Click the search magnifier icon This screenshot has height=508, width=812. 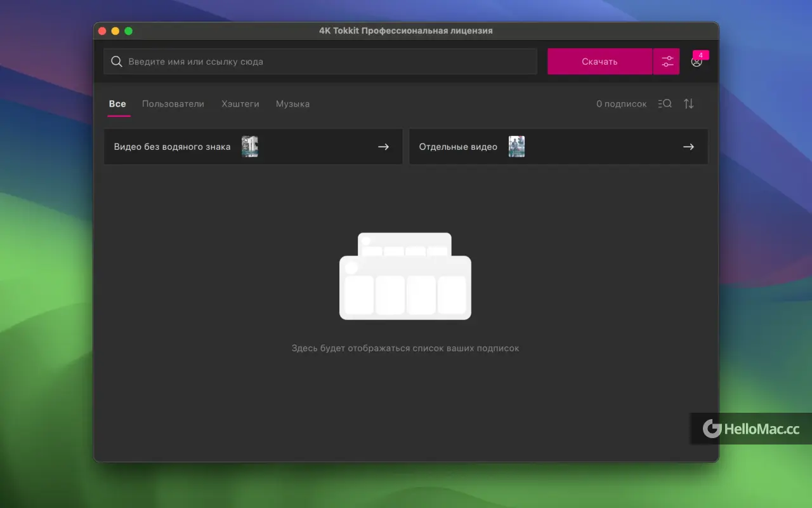coord(116,62)
